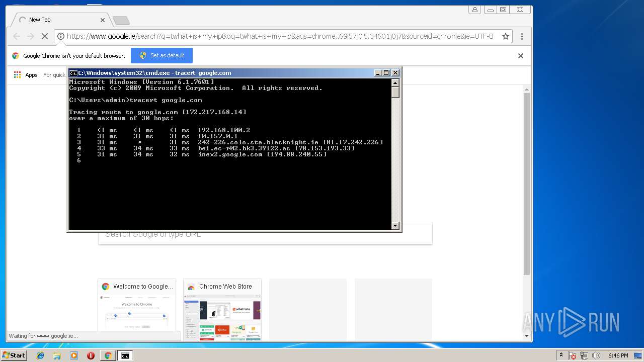
Task: Launch Internet Explorer from taskbar
Action: tap(40, 355)
